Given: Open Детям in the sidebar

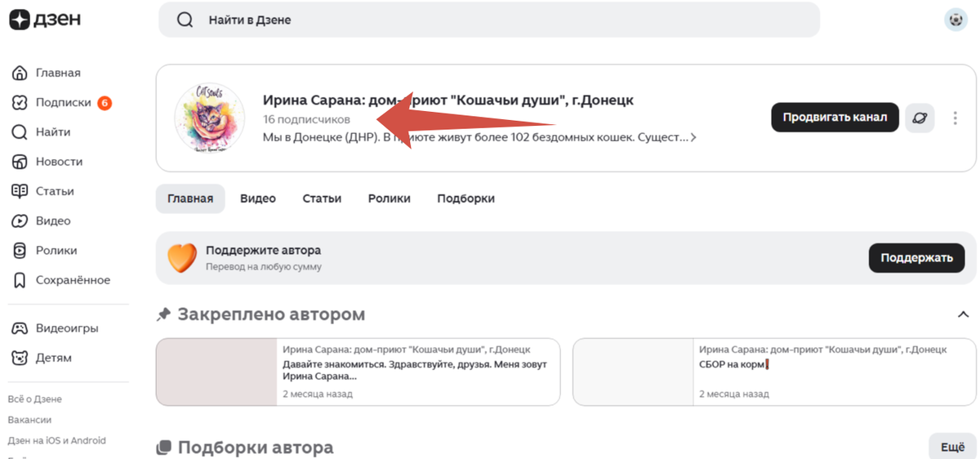Looking at the screenshot, I should (53, 358).
